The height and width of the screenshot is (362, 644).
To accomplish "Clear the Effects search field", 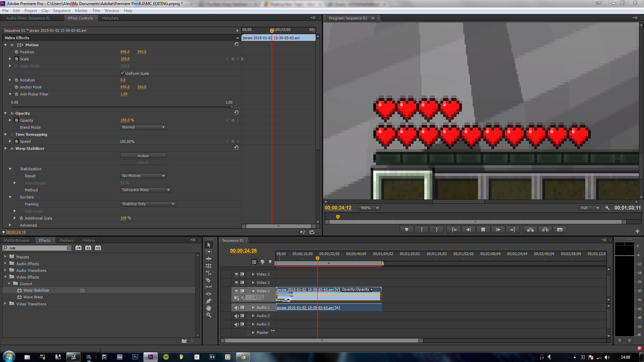I will click(x=69, y=248).
